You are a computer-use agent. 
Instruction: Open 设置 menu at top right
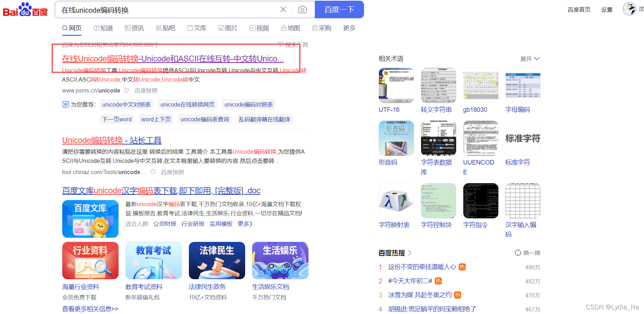(x=607, y=10)
